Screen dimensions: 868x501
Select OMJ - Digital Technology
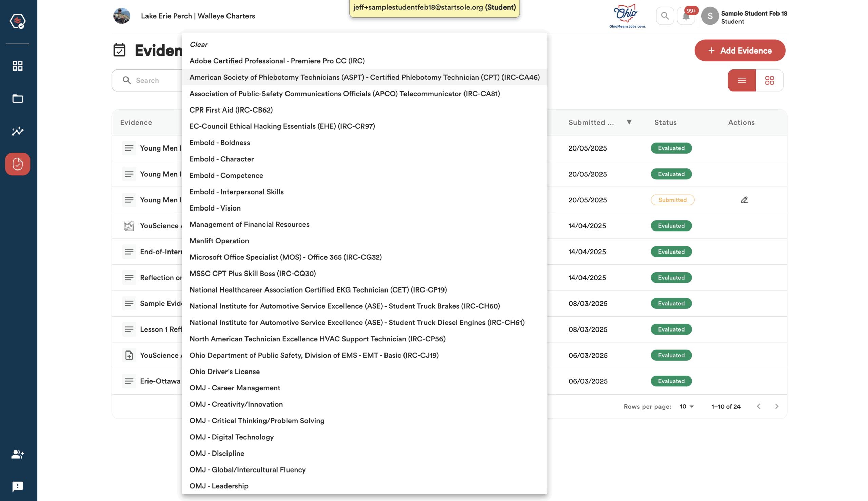[x=364, y=437]
